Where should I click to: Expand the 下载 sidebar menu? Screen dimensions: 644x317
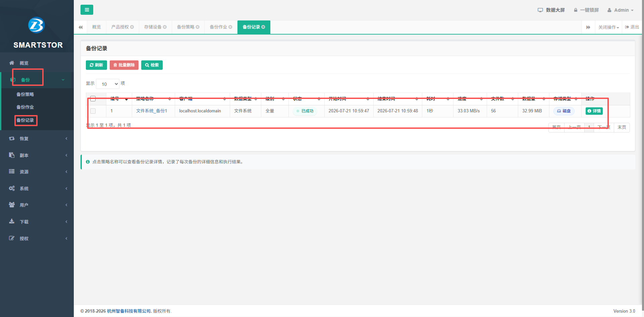click(x=37, y=222)
